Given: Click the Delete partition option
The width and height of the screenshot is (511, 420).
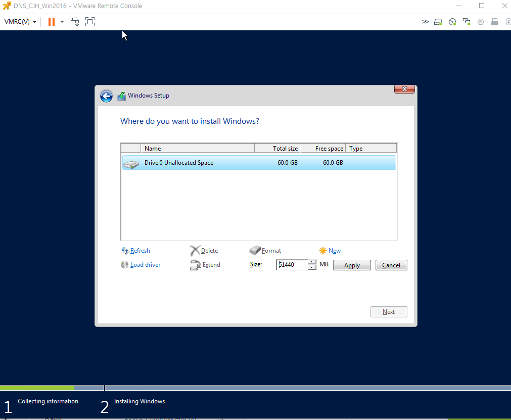Looking at the screenshot, I should pyautogui.click(x=209, y=251).
